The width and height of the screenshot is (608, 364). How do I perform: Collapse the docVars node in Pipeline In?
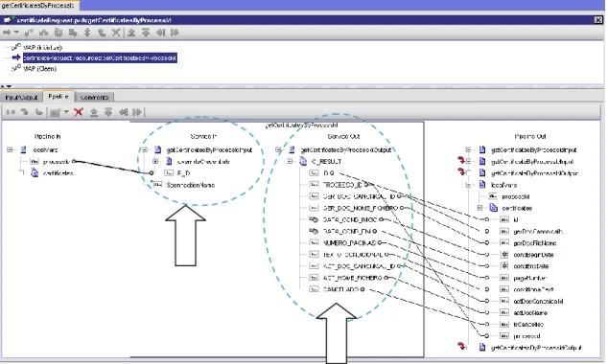point(10,149)
